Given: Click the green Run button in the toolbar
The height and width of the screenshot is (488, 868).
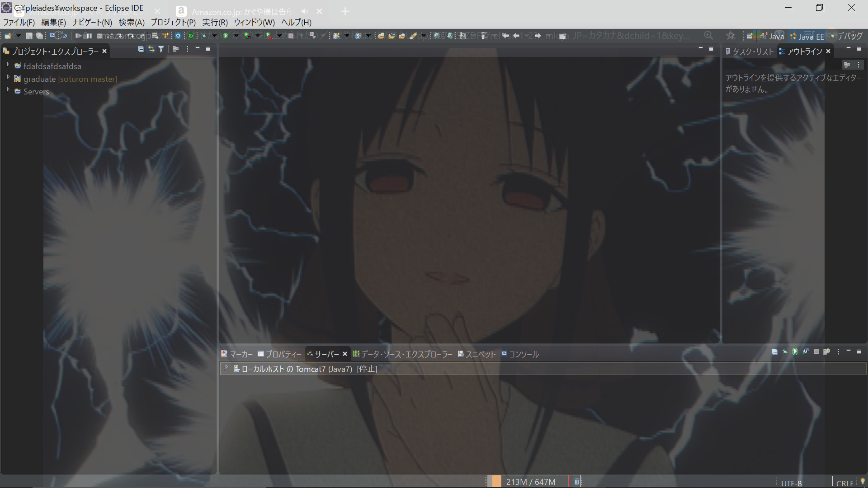Looking at the screenshot, I should (226, 36).
